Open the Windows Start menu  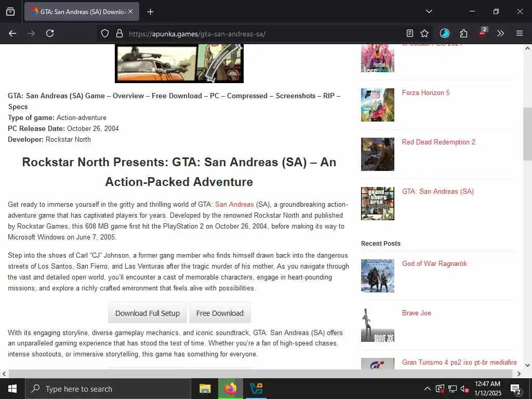tap(12, 389)
